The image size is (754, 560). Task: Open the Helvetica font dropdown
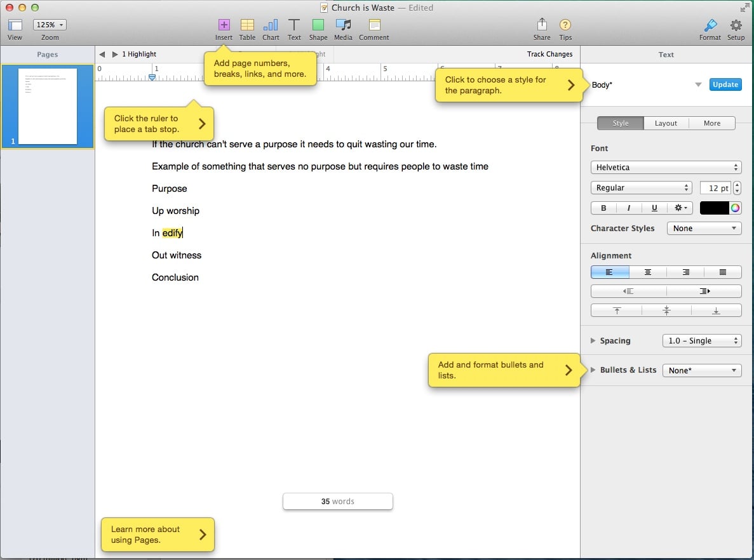click(x=666, y=168)
